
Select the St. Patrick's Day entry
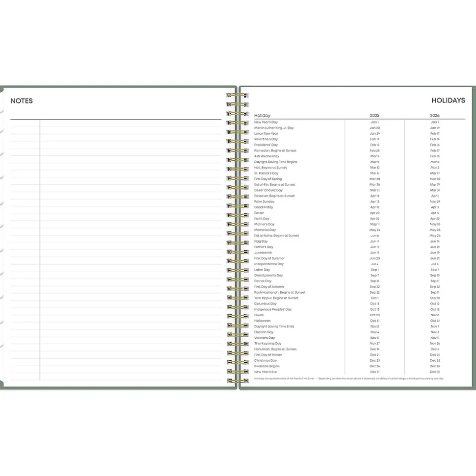(x=266, y=173)
